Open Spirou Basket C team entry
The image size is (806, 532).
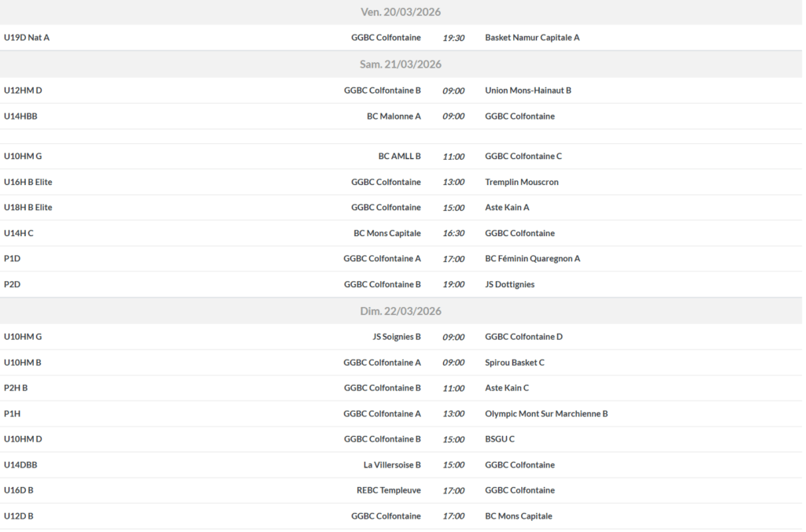pyautogui.click(x=514, y=363)
